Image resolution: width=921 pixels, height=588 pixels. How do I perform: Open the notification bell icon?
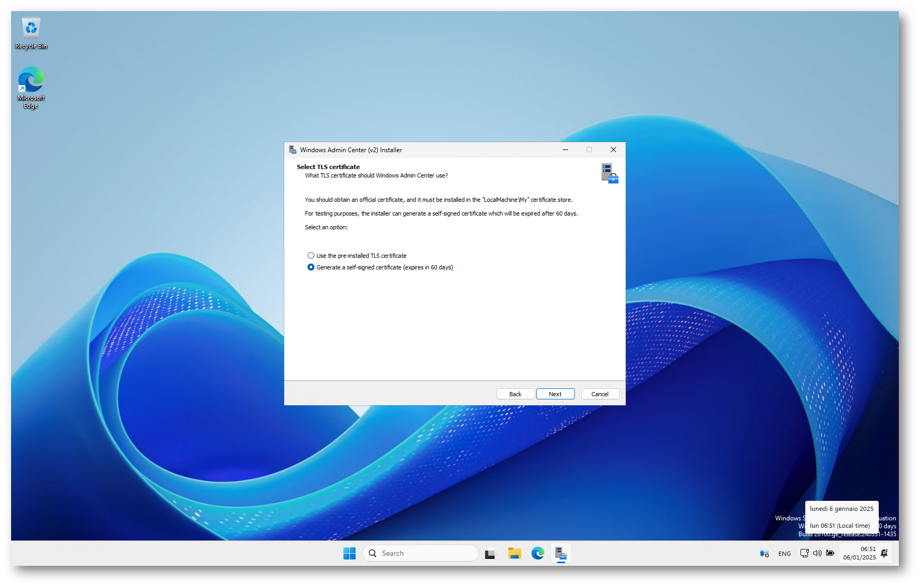click(x=885, y=553)
